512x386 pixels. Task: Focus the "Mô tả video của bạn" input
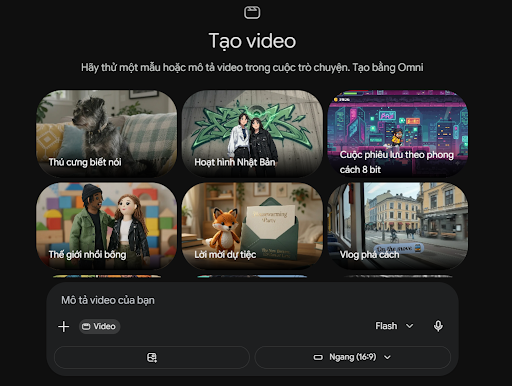[252, 300]
